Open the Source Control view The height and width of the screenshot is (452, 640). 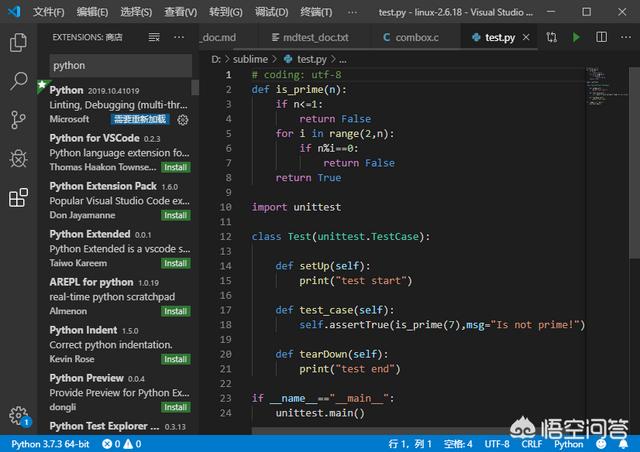(18, 120)
